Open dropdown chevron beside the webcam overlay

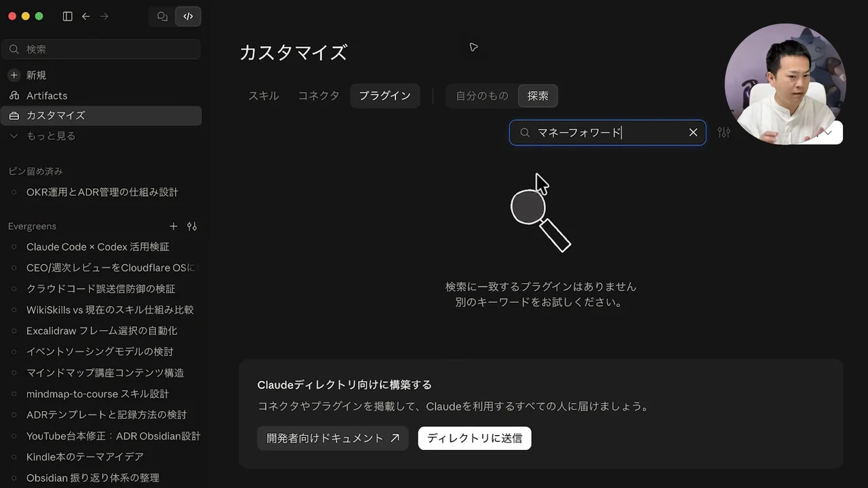[828, 133]
